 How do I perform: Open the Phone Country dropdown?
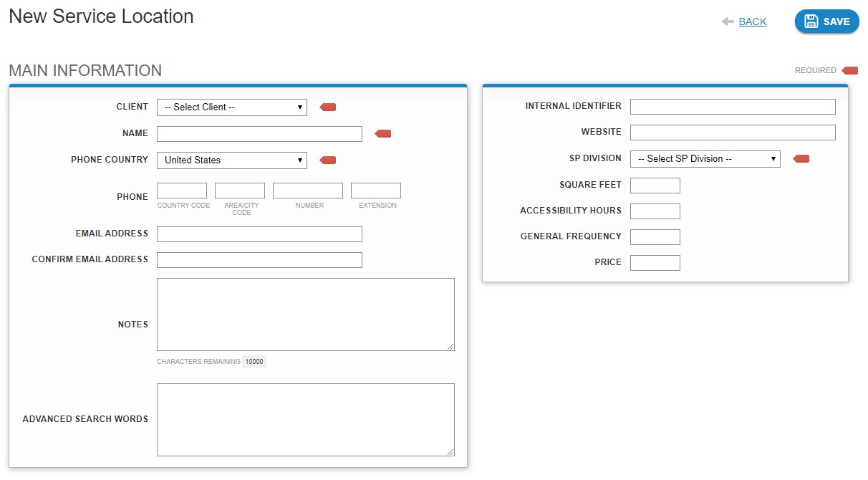click(231, 160)
